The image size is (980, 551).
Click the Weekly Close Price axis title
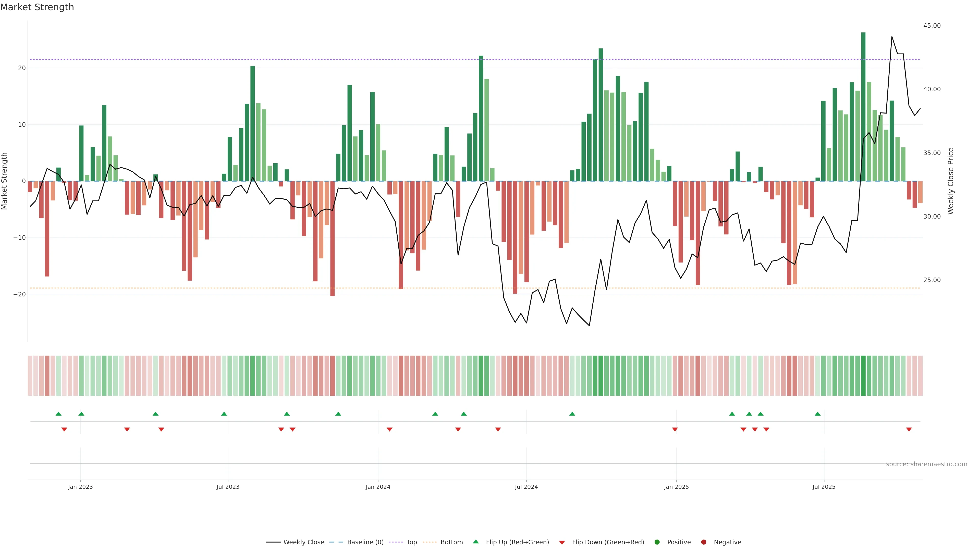coord(951,181)
